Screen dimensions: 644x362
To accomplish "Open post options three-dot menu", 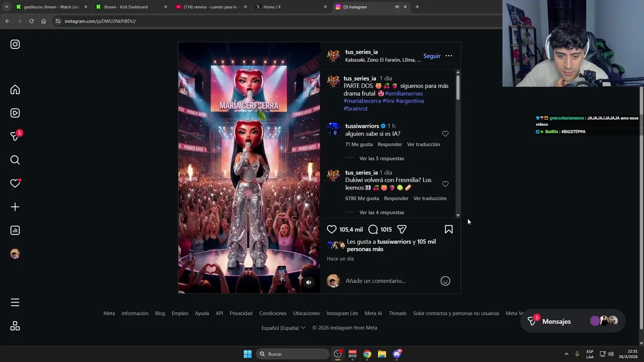I will click(449, 56).
